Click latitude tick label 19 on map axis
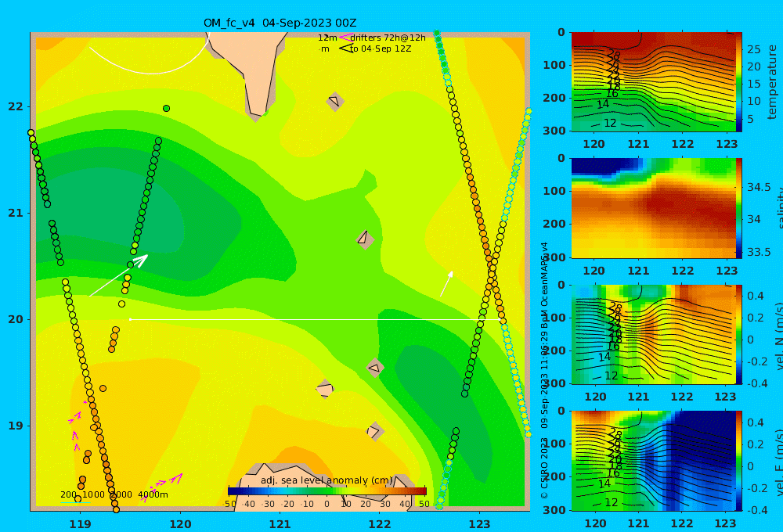 click(x=16, y=426)
